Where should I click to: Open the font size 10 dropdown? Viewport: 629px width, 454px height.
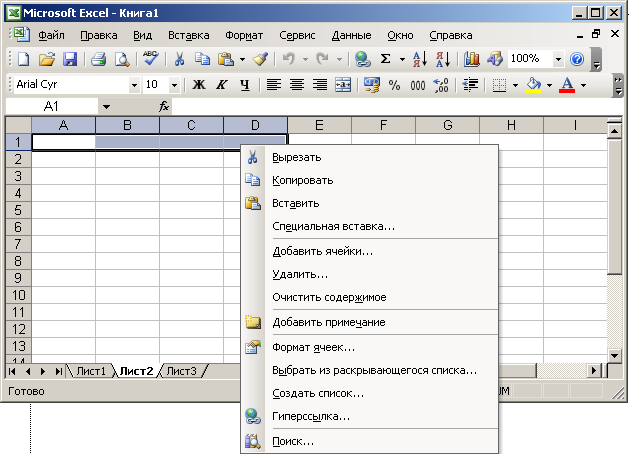[x=174, y=85]
